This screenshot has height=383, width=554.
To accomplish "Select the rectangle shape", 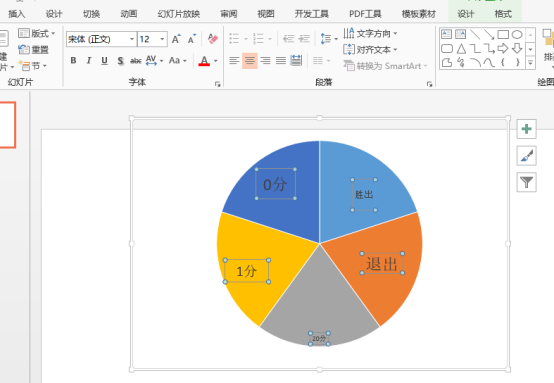I will 503,34.
